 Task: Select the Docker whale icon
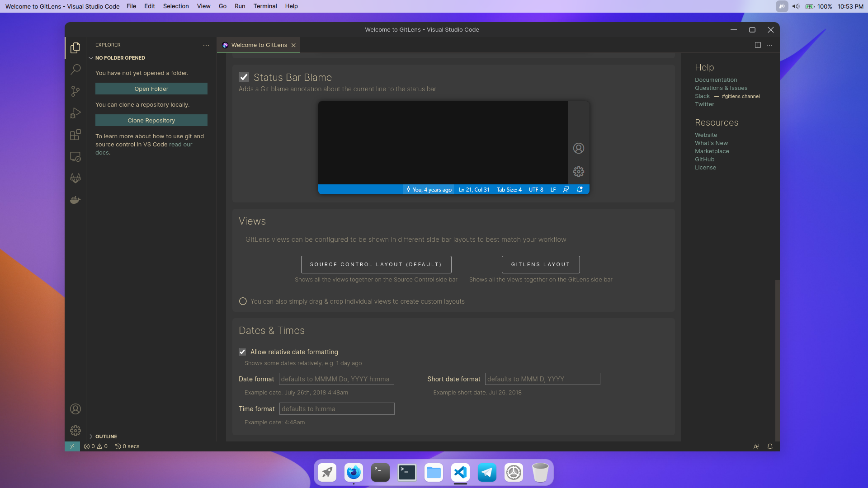click(75, 199)
